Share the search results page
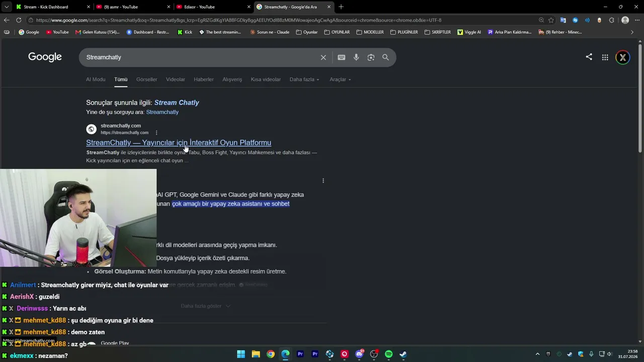Viewport: 644px width, 362px height. (x=589, y=57)
